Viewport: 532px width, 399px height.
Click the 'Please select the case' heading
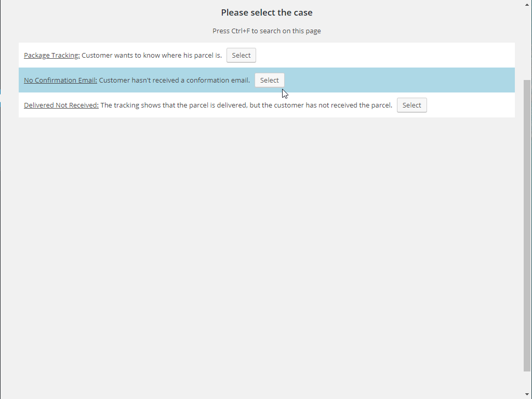[x=267, y=12]
